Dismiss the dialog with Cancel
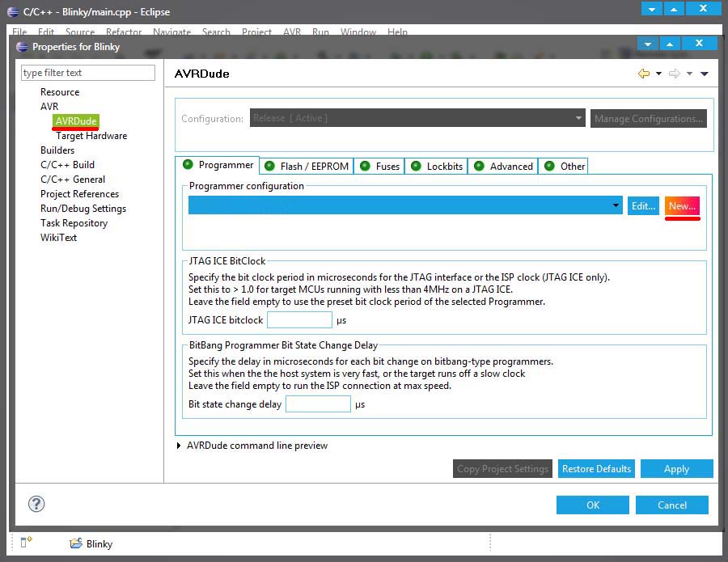The width and height of the screenshot is (728, 562). coord(672,505)
